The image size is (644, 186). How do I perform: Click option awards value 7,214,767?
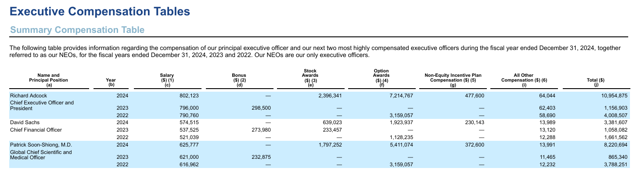coord(400,95)
